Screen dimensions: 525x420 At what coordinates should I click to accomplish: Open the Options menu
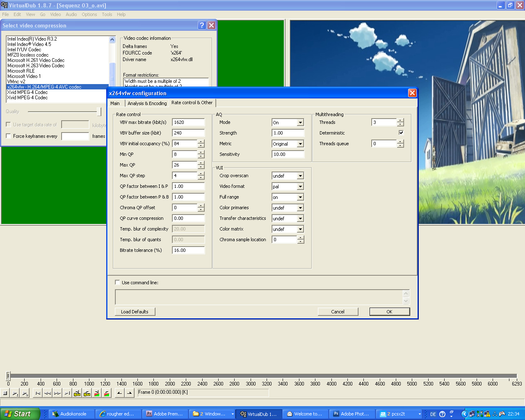(x=89, y=14)
